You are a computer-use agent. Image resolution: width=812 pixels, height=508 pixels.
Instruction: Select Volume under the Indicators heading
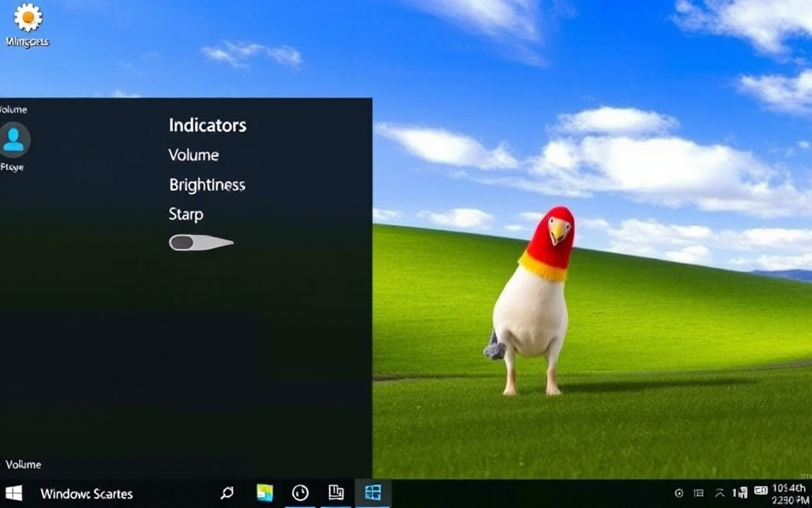click(193, 155)
